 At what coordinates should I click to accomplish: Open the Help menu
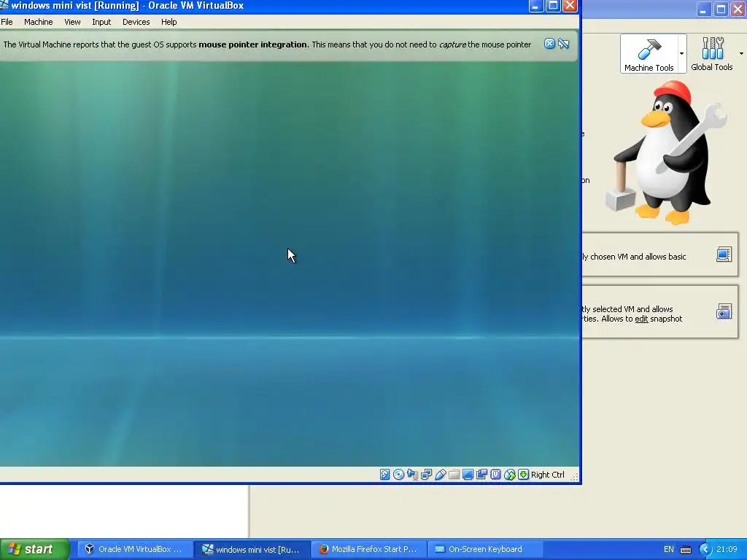(169, 22)
